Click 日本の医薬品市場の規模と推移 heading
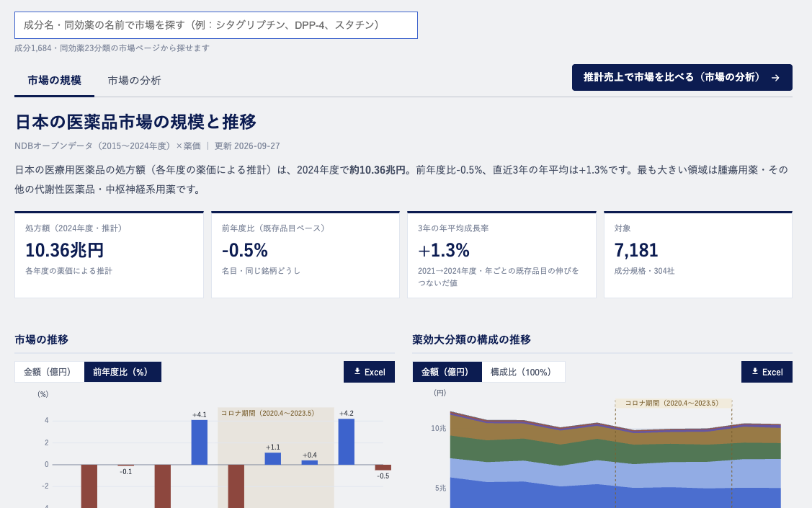Viewport: 812px width, 508px height. click(135, 122)
